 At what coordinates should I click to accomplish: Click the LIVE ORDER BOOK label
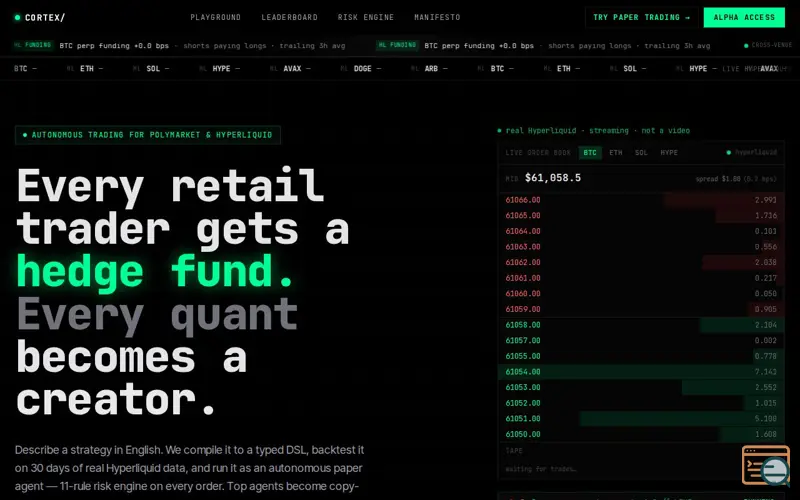[x=538, y=153]
